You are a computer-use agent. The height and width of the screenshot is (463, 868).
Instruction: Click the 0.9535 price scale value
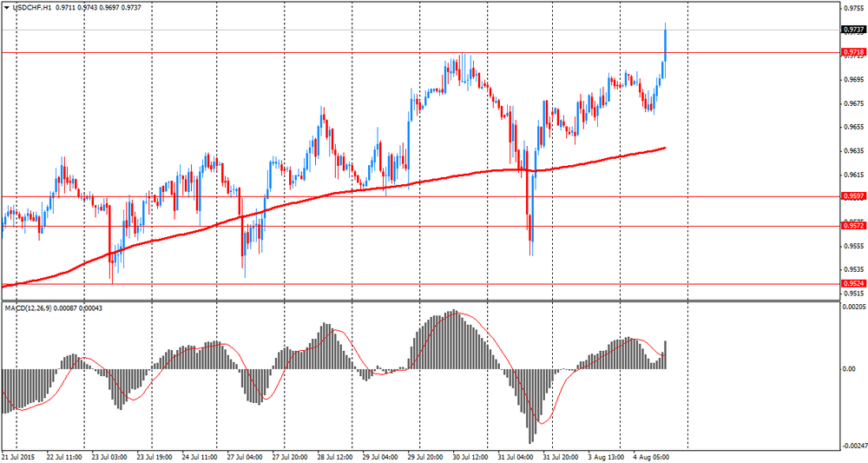[853, 269]
